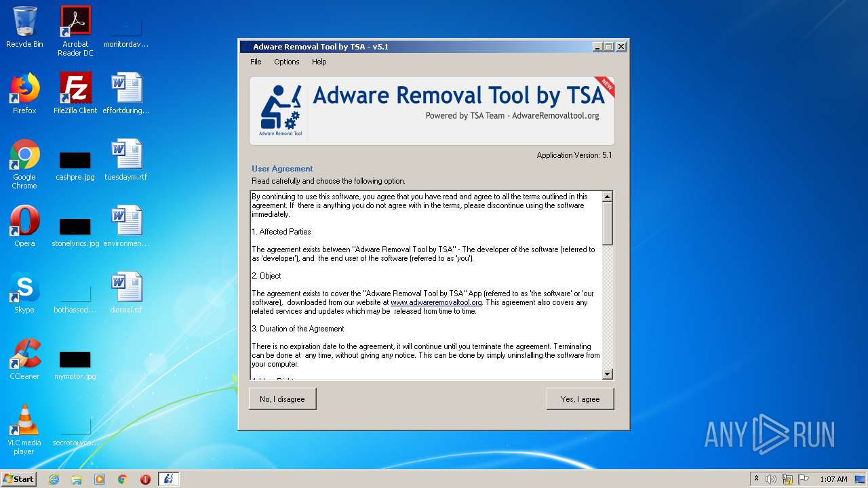
Task: Open the File menu
Action: (x=256, y=62)
